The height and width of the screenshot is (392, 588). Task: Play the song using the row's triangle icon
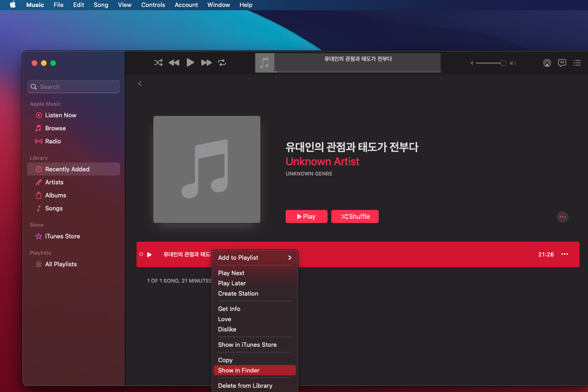(150, 254)
